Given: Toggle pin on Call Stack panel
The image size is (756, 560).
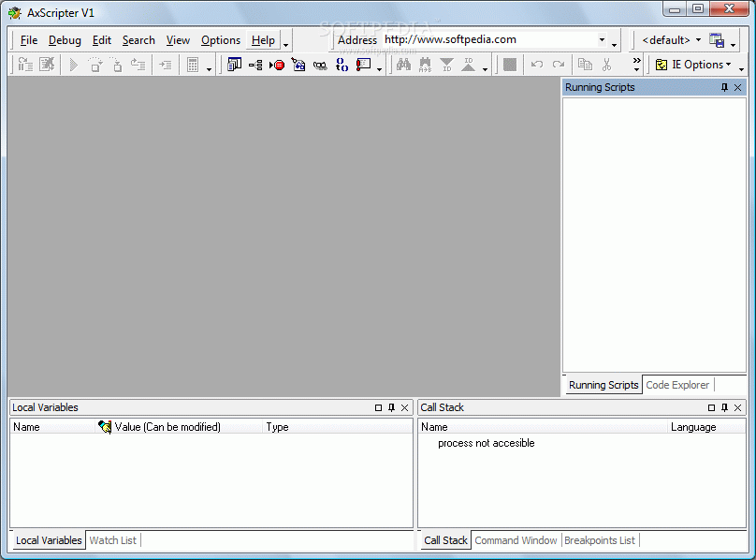Looking at the screenshot, I should [x=724, y=408].
